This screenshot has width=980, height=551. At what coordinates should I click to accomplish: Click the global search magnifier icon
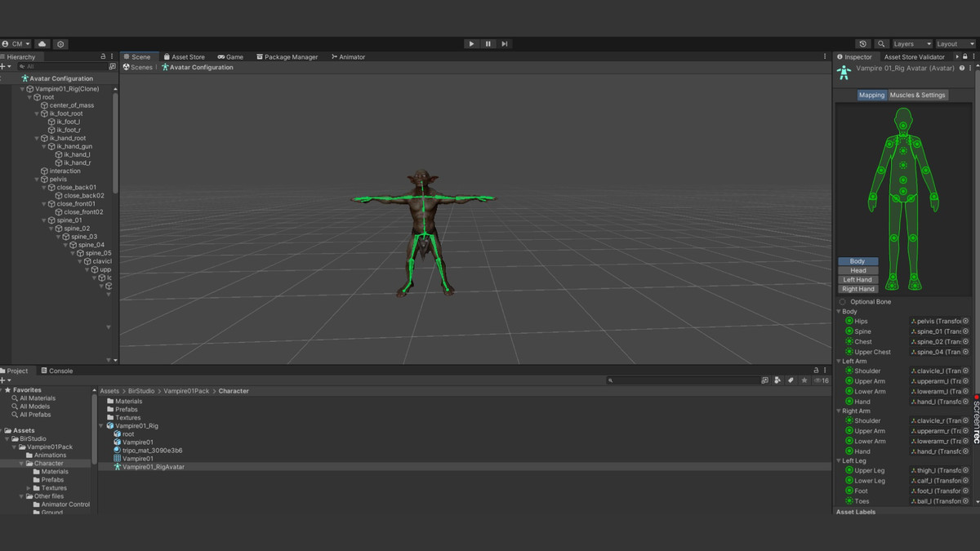pos(881,44)
